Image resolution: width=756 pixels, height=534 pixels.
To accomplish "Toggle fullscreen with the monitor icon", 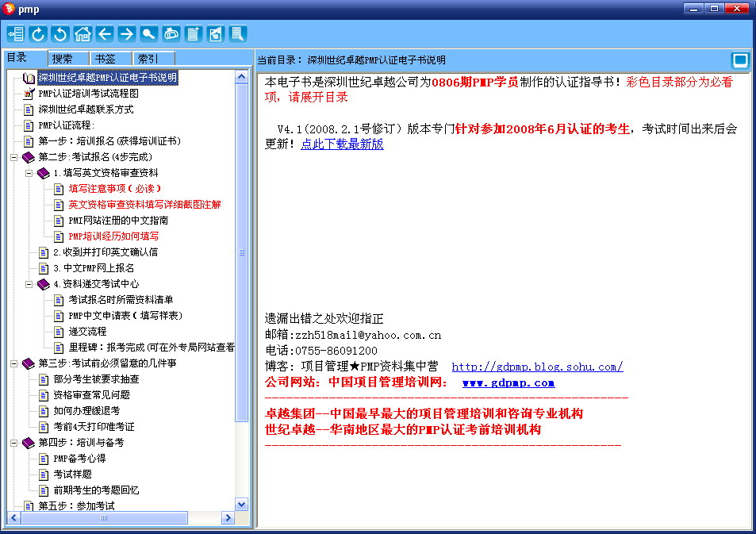I will tap(740, 60).
